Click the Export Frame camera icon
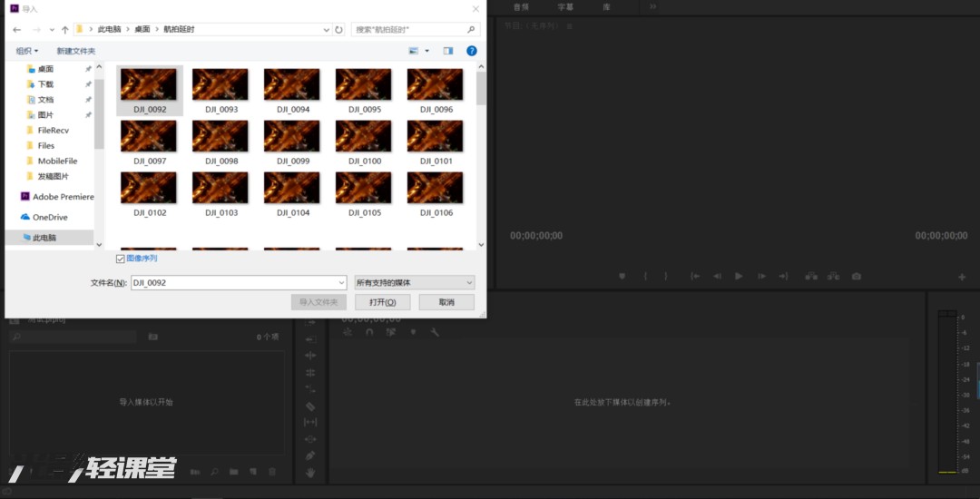 click(x=856, y=276)
